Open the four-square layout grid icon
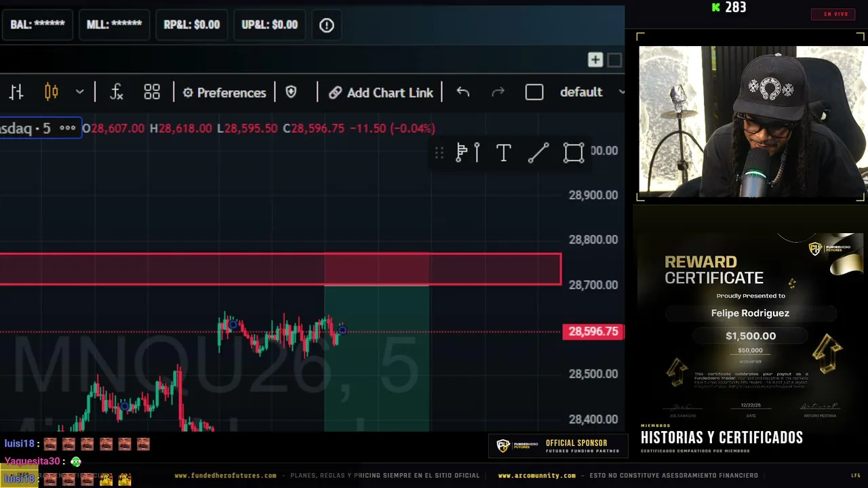Image resolution: width=868 pixels, height=488 pixels. pyautogui.click(x=152, y=92)
